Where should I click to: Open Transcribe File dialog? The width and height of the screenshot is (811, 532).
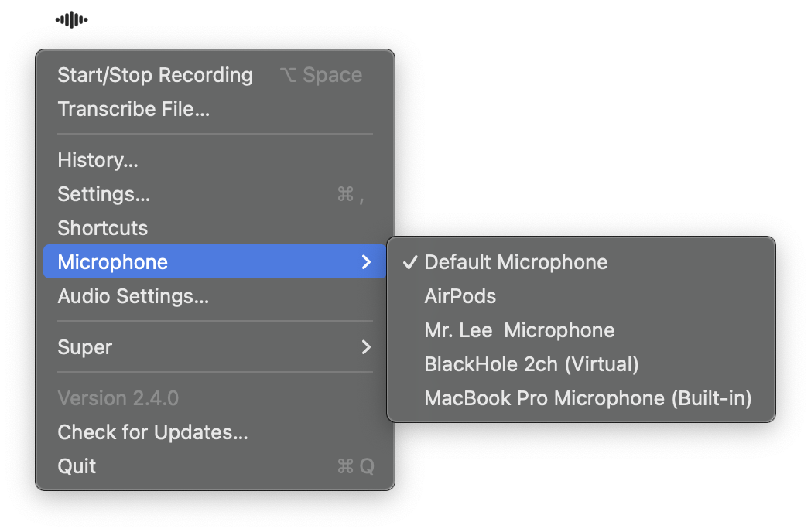coord(134,109)
